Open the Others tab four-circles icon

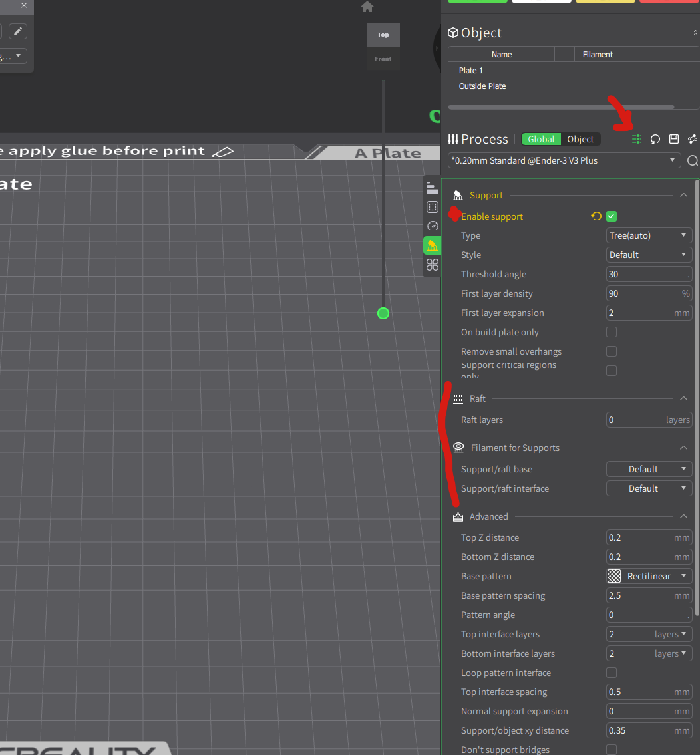coord(432,265)
